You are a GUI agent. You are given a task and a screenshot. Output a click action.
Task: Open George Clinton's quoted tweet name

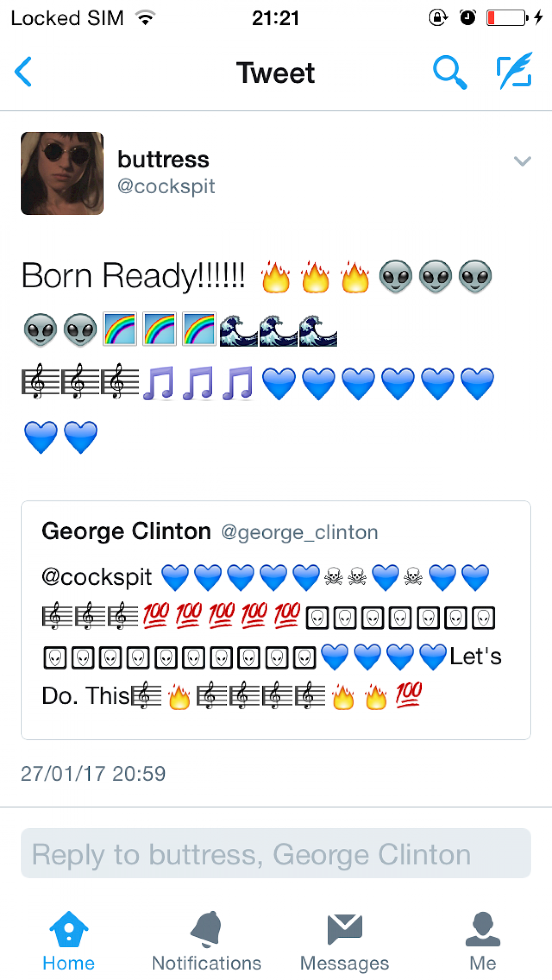tap(126, 531)
